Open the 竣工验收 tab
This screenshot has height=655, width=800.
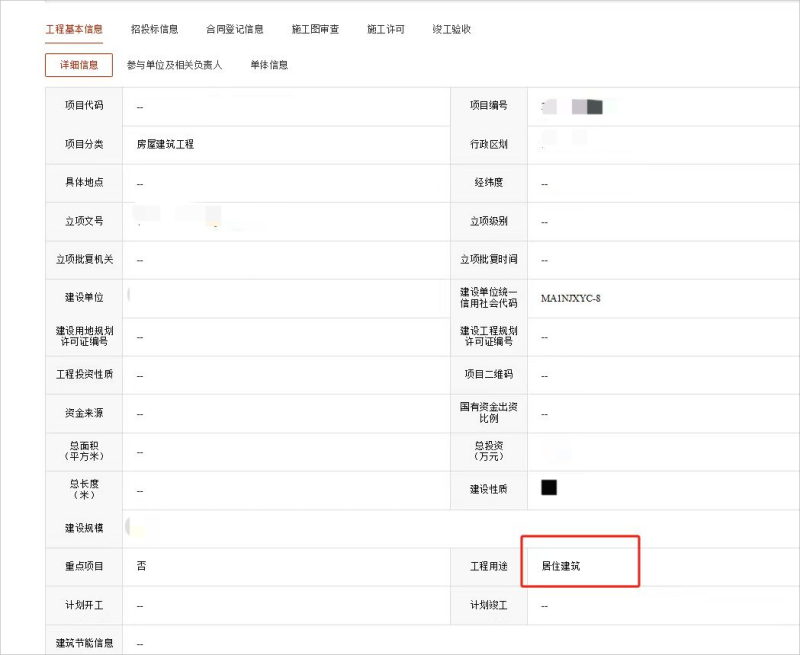tap(451, 29)
